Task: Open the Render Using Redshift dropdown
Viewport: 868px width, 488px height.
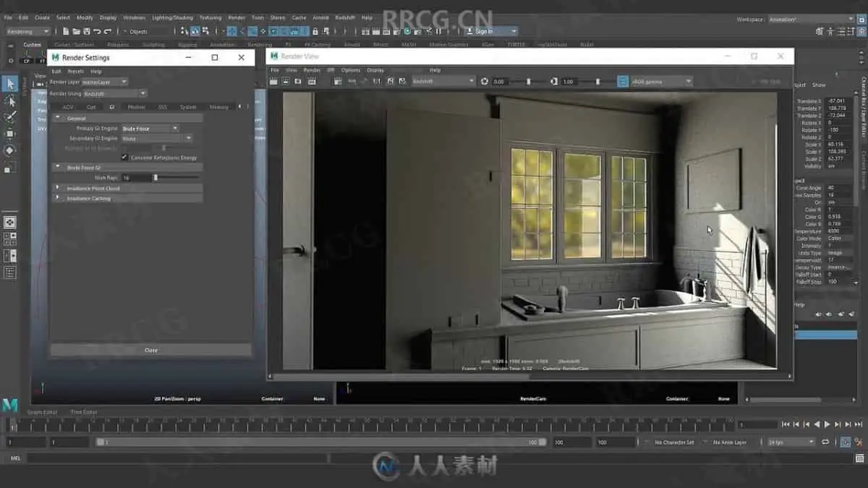Action: click(x=115, y=93)
